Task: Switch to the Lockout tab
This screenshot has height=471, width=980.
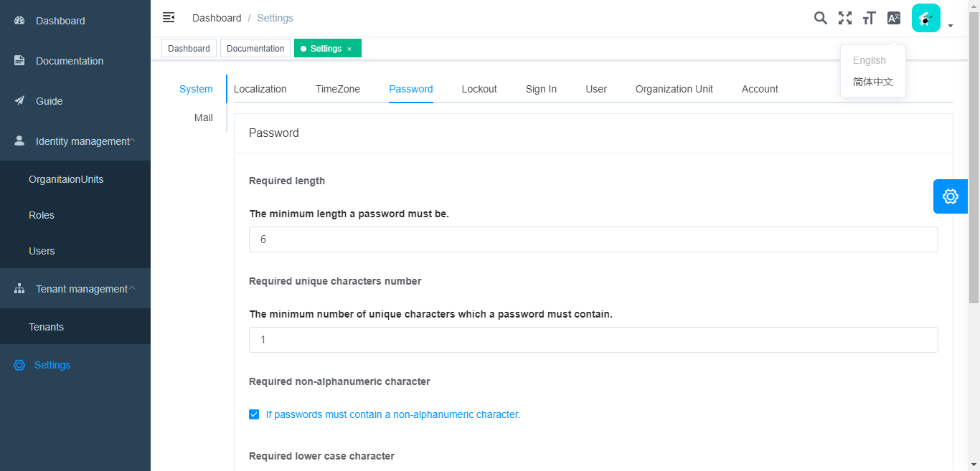Action: coord(479,89)
